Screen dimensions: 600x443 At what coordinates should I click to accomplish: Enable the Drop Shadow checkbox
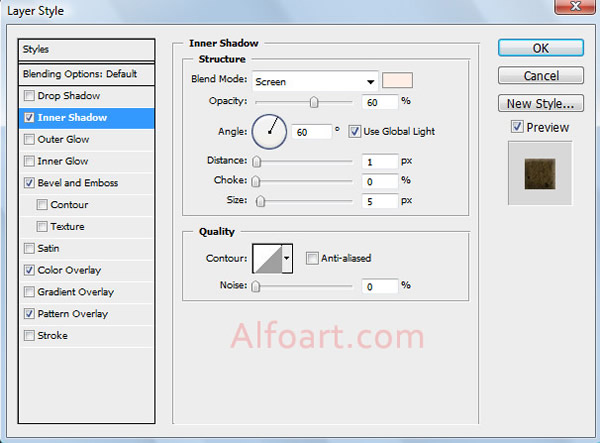(28, 96)
